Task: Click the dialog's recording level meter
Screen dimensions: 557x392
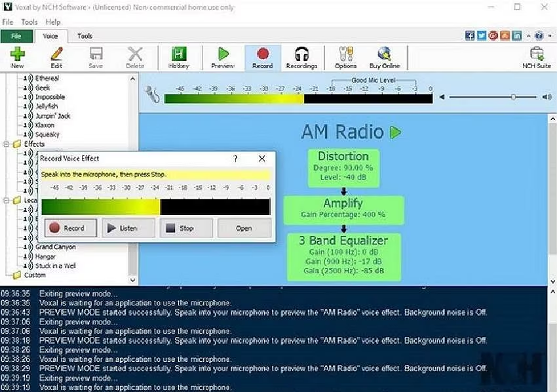Action: tap(156, 207)
